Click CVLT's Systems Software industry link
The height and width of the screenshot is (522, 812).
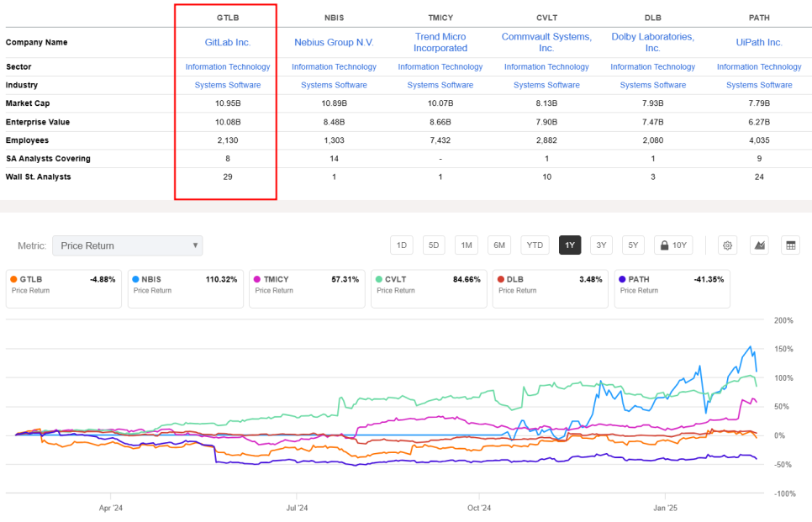[x=547, y=85]
